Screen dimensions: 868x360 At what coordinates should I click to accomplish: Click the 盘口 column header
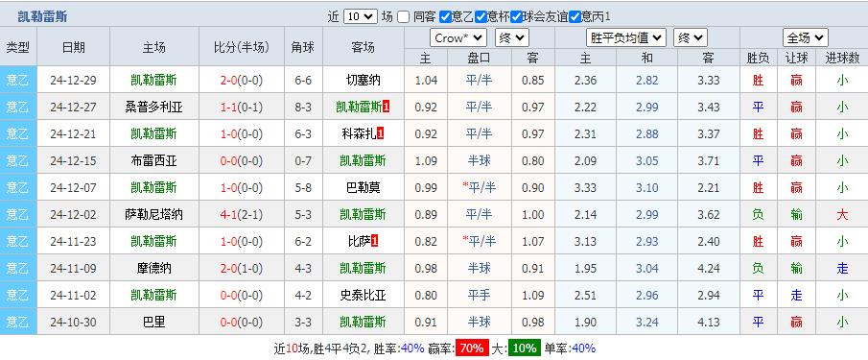pyautogui.click(x=480, y=58)
